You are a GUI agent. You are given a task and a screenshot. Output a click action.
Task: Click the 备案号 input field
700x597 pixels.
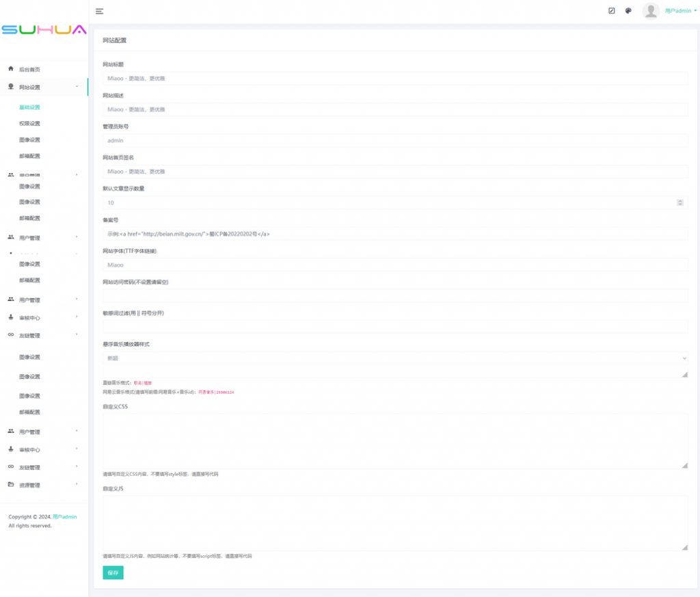point(395,234)
